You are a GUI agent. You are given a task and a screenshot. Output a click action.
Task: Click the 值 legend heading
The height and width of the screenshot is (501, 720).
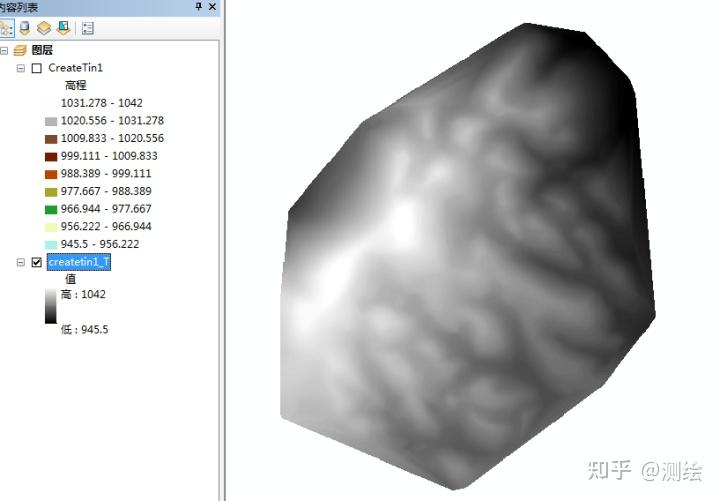click(70, 279)
